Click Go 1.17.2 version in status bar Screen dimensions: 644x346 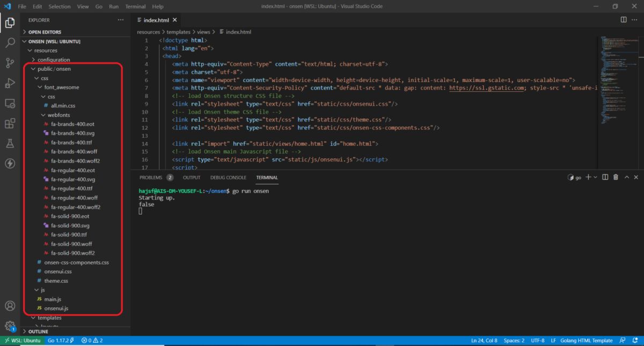[61, 341]
